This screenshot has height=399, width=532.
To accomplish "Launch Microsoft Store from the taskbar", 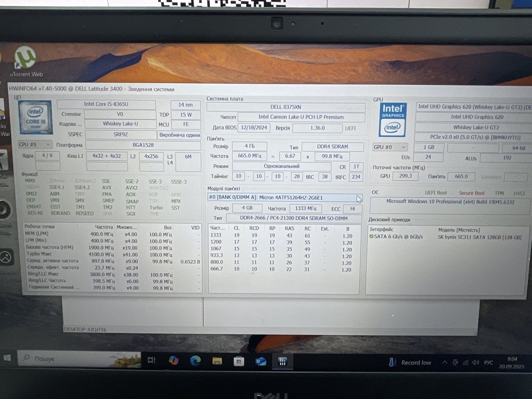I will tap(239, 361).
